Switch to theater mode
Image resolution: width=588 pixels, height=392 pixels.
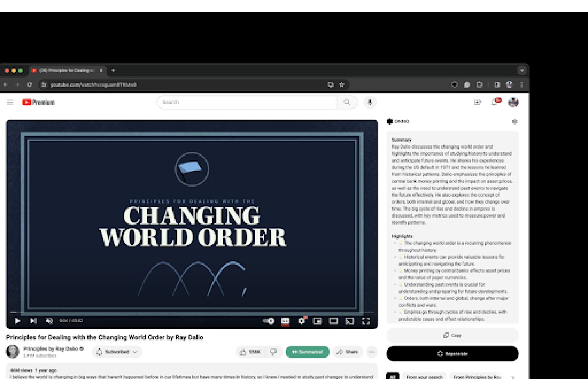click(x=334, y=321)
